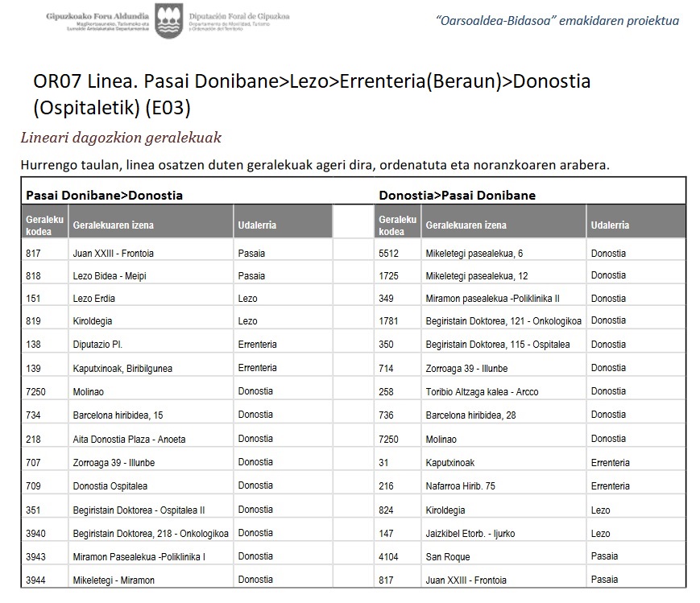Select the 'Udalerria' column header
The image size is (700, 603).
point(258,221)
